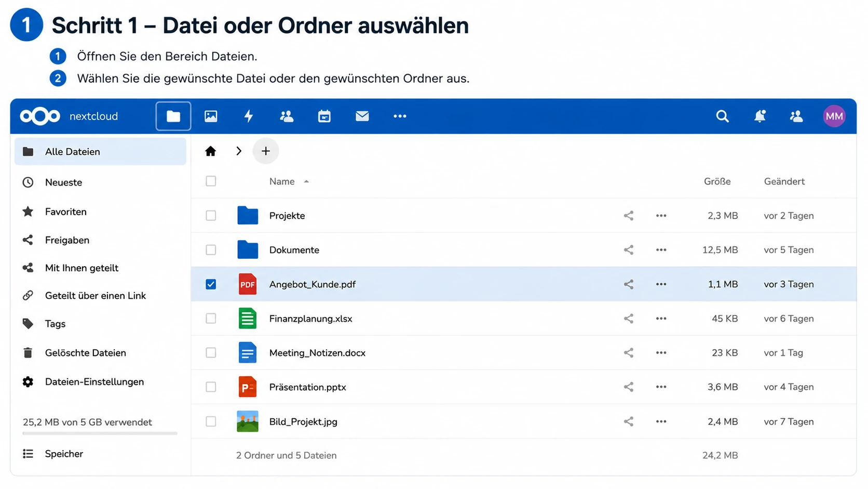This screenshot has width=868, height=489.
Task: Open actions menu for Dokumente
Action: [x=661, y=250]
